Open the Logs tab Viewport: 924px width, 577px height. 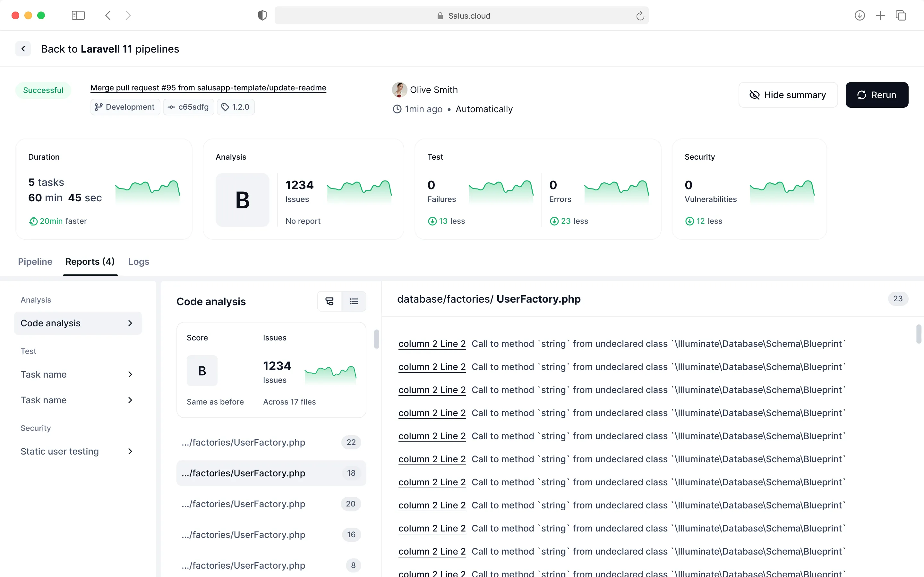point(139,261)
